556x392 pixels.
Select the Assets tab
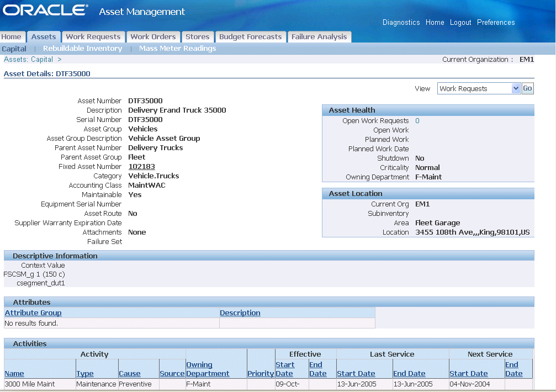(x=44, y=37)
